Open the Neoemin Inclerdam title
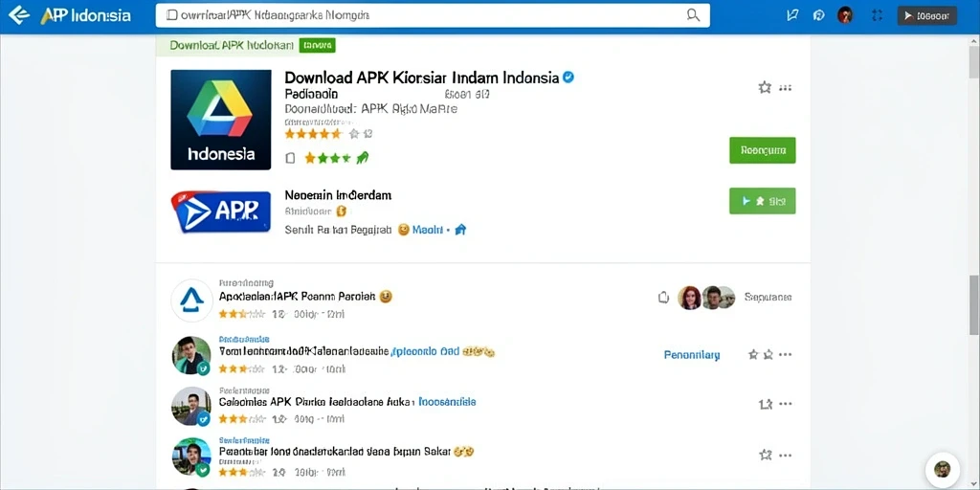The image size is (980, 490). pos(338,195)
